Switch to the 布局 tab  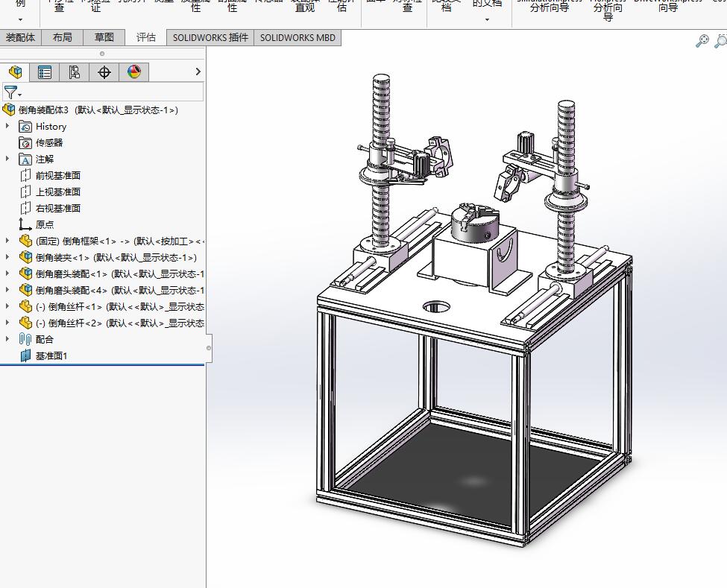62,37
